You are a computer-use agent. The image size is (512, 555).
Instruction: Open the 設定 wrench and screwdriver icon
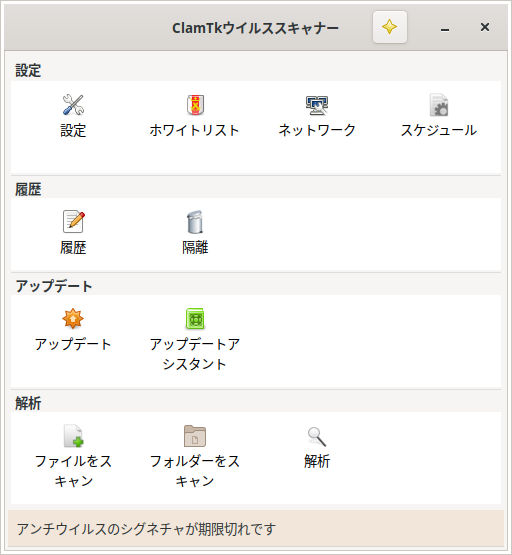point(73,105)
